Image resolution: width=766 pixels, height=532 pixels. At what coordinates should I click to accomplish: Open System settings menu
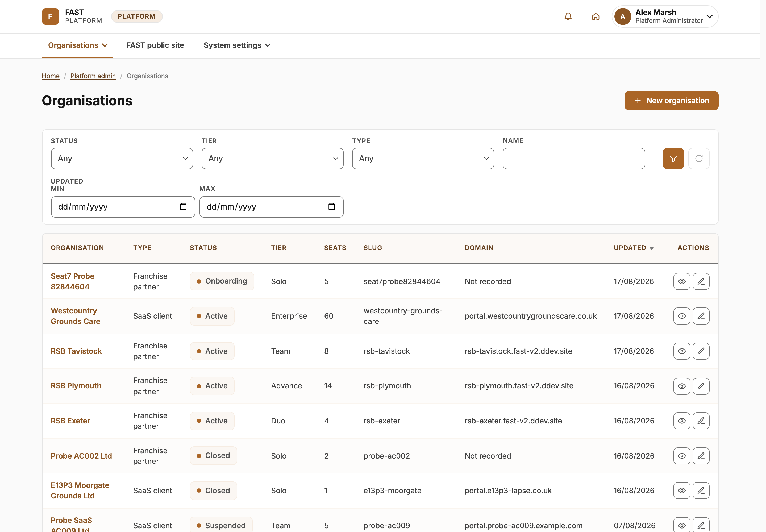click(237, 45)
